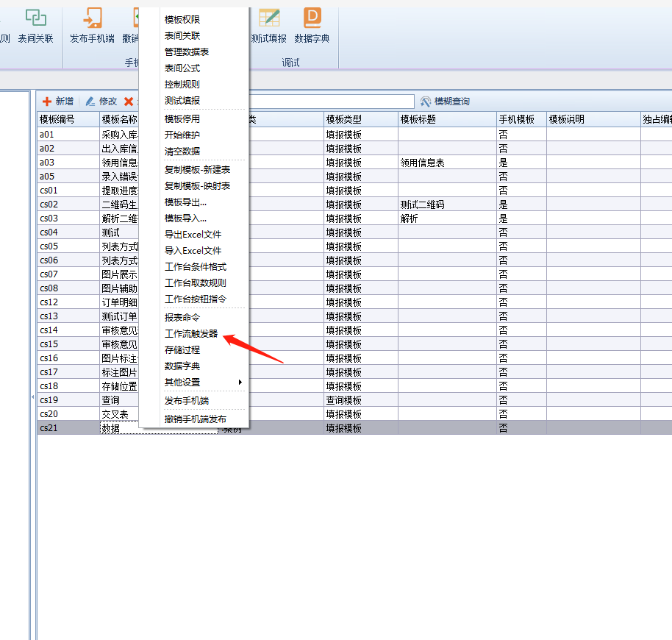Select 撤销手机端发布 menu option
This screenshot has height=640, width=672.
pos(196,419)
